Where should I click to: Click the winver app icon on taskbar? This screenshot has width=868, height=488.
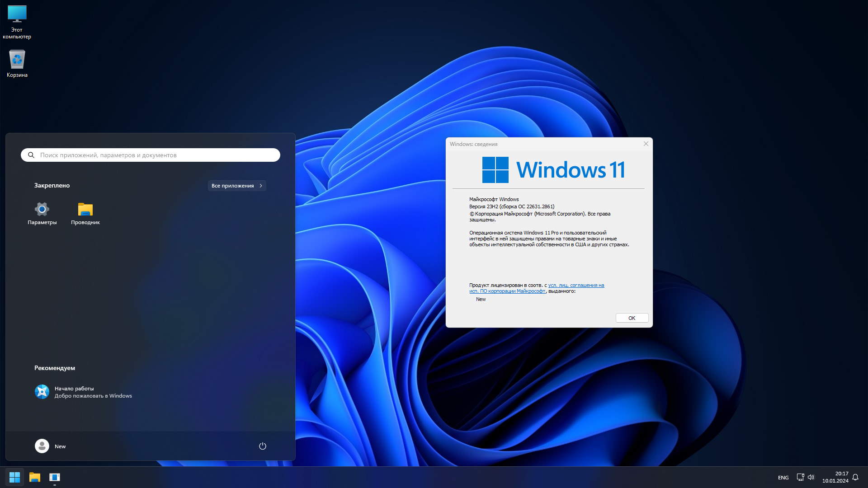pyautogui.click(x=55, y=477)
